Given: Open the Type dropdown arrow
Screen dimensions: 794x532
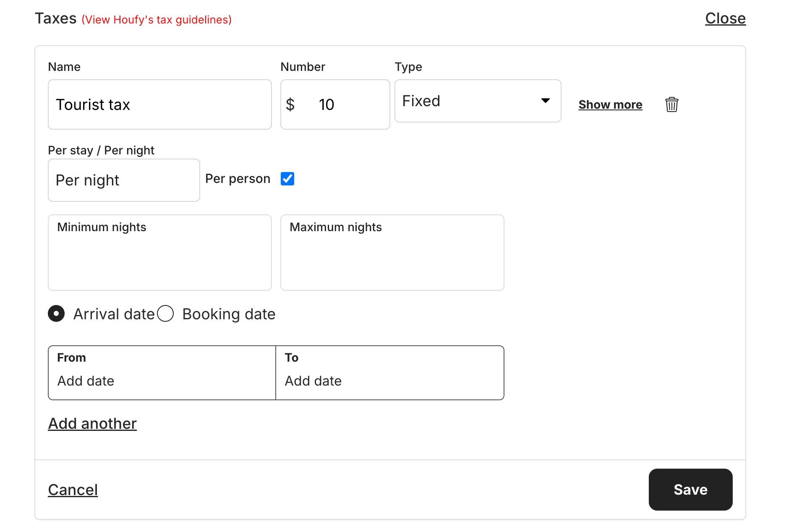Looking at the screenshot, I should tap(545, 101).
